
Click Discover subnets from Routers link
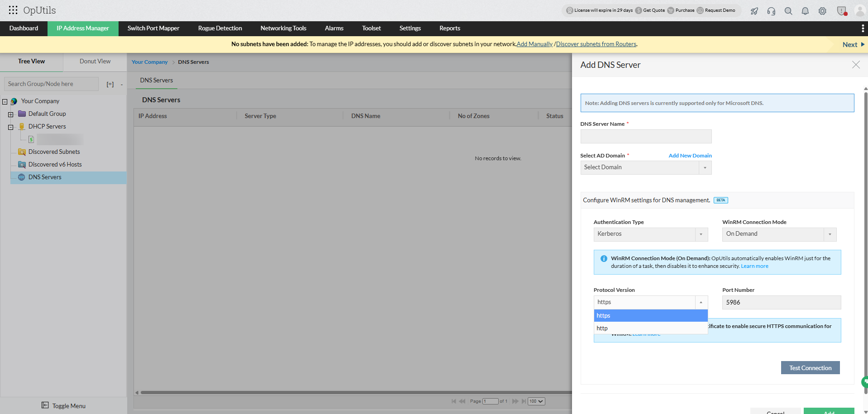(596, 44)
